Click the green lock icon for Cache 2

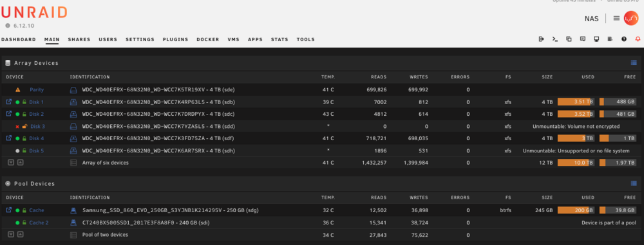[x=24, y=223]
